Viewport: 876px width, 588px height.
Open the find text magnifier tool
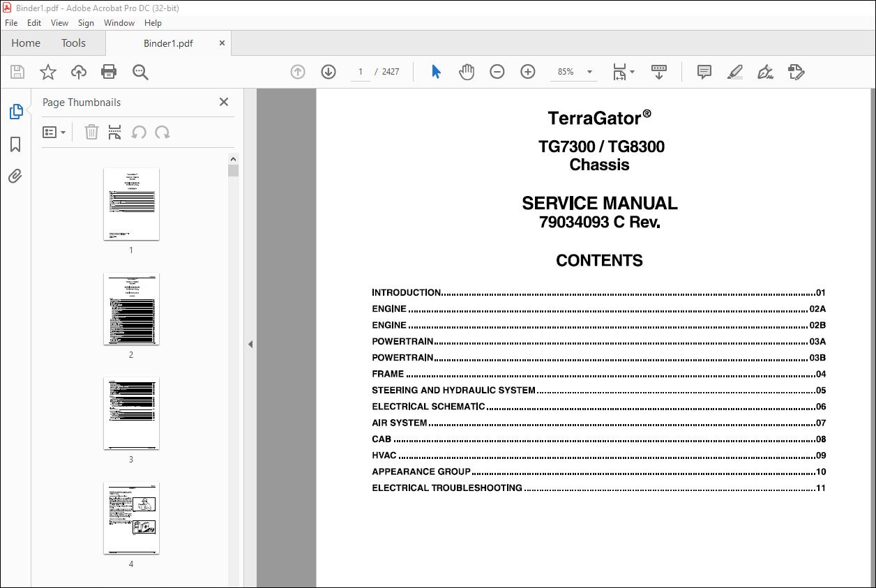click(140, 72)
